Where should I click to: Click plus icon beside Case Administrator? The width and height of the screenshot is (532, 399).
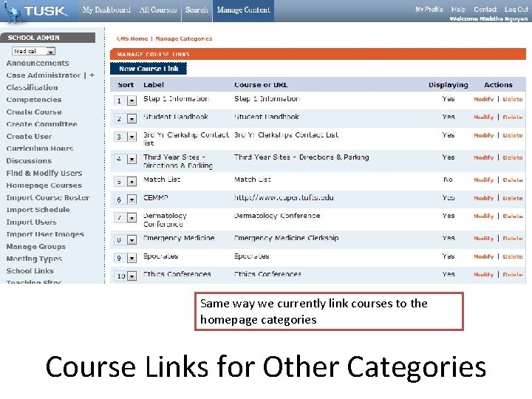[92, 75]
